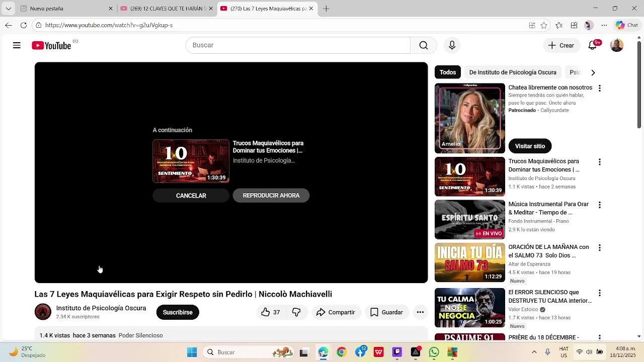Open options for Trucos Maquiavélicos sidebar video
This screenshot has width=644, height=362.
pyautogui.click(x=599, y=162)
